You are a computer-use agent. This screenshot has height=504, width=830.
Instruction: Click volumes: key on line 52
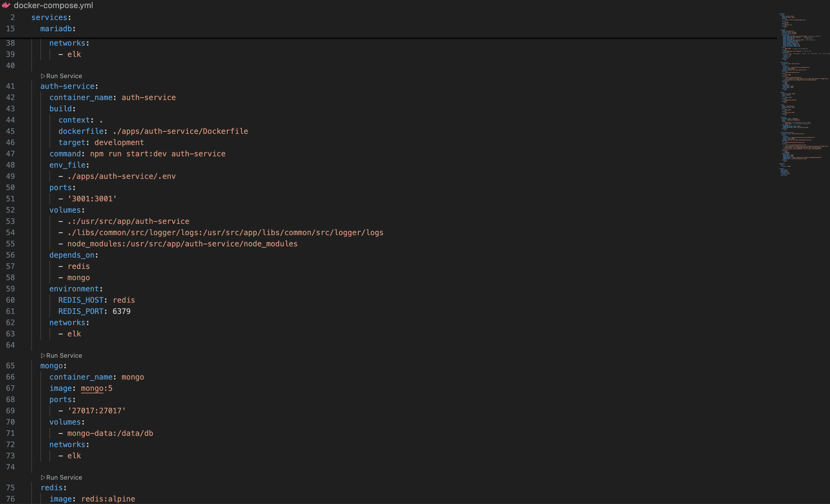pos(67,210)
